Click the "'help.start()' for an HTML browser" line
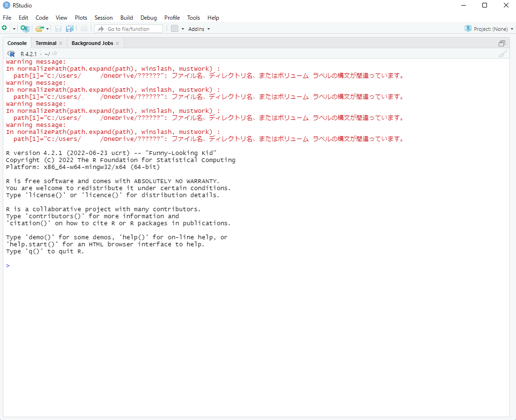The width and height of the screenshot is (516, 420). pyautogui.click(x=105, y=244)
